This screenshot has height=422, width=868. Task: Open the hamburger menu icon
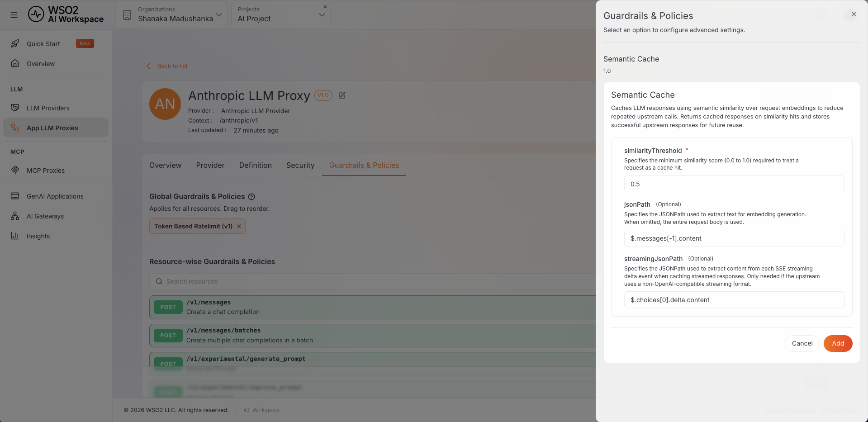pos(14,15)
